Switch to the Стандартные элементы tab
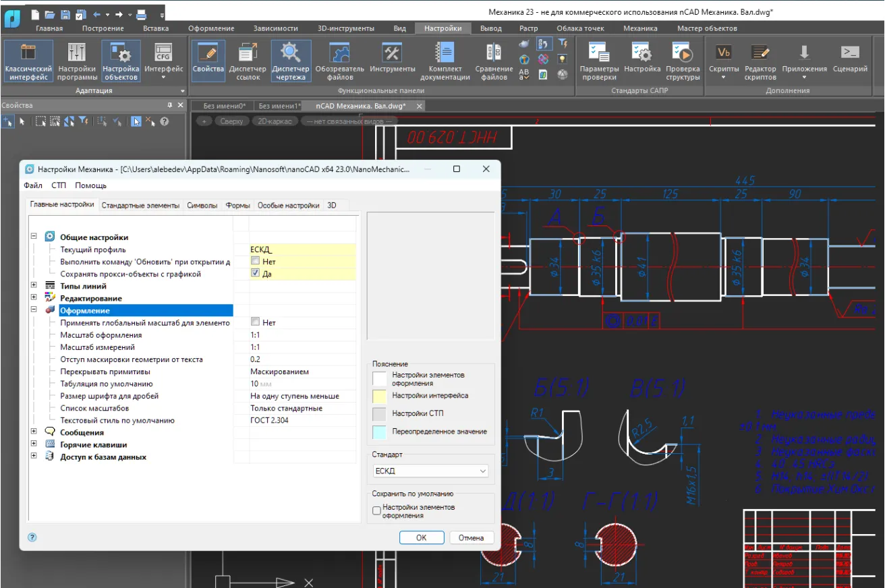The width and height of the screenshot is (885, 588). tap(140, 206)
